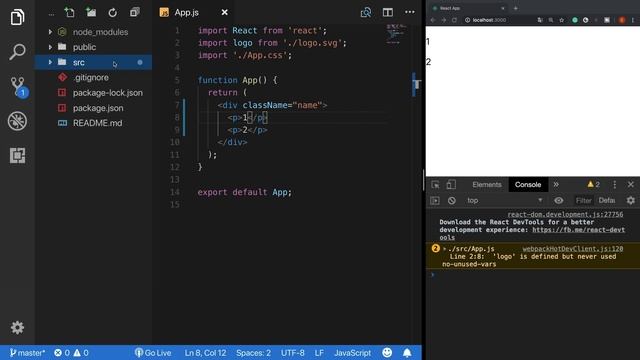Viewport: 640px width, 360px height.
Task: Expand the node_modules folder
Action: tap(50, 32)
